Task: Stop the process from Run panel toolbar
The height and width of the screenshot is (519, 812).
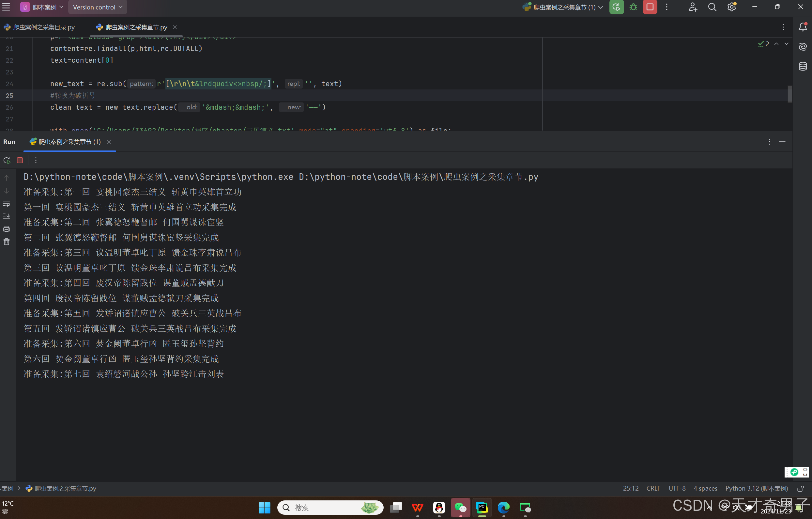Action: 20,160
